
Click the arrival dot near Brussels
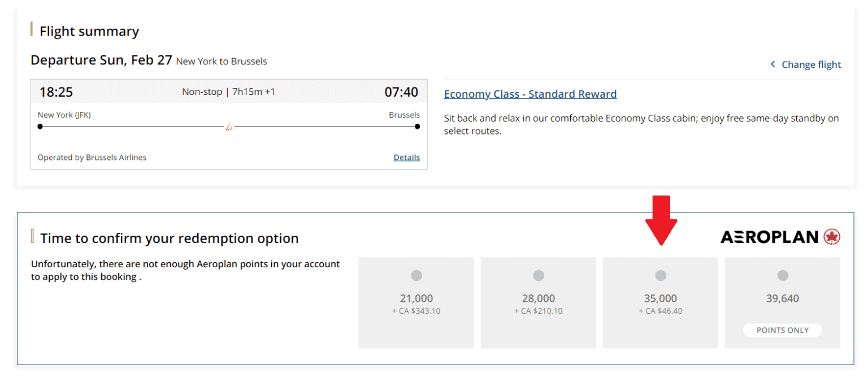click(x=417, y=127)
